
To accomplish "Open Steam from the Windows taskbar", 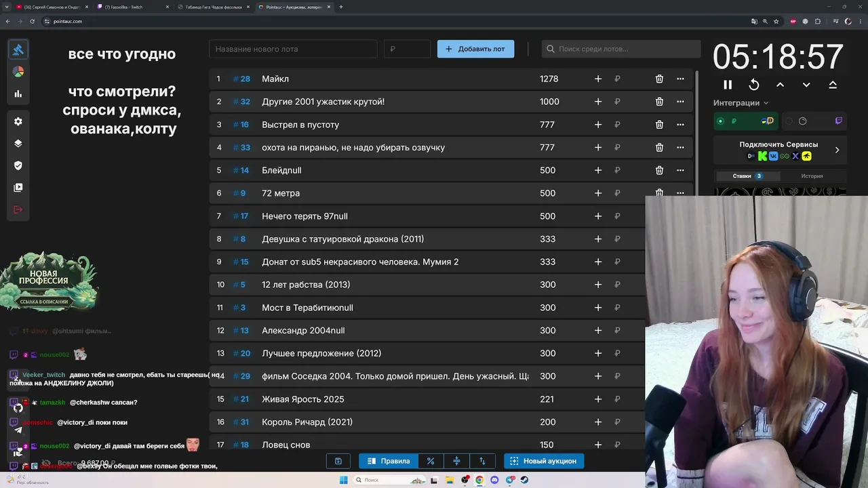I will point(524,480).
